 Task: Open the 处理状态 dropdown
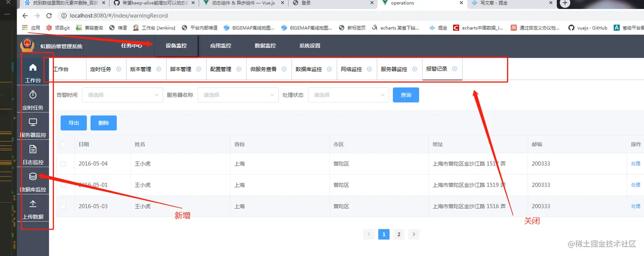click(348, 95)
